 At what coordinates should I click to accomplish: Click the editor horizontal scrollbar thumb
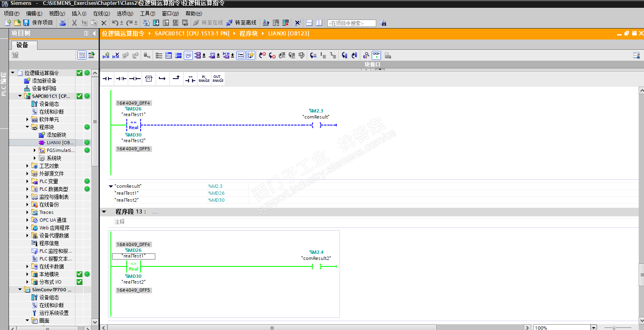272,328
